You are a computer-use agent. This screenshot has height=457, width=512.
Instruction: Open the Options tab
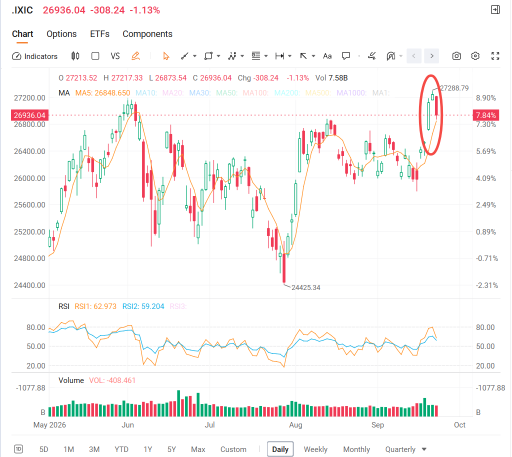click(x=61, y=34)
